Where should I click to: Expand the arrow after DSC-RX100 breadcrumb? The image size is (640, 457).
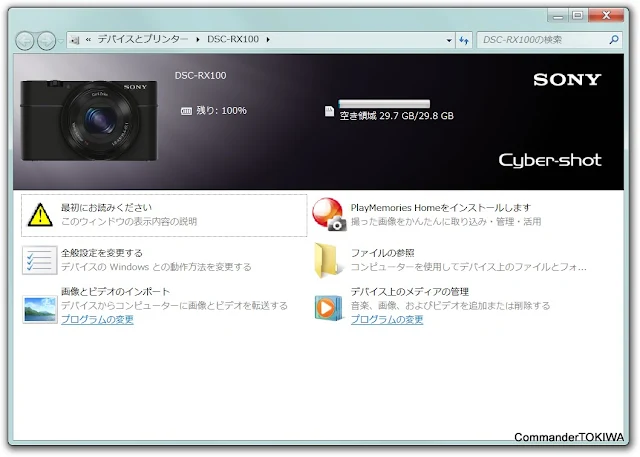pyautogui.click(x=268, y=40)
